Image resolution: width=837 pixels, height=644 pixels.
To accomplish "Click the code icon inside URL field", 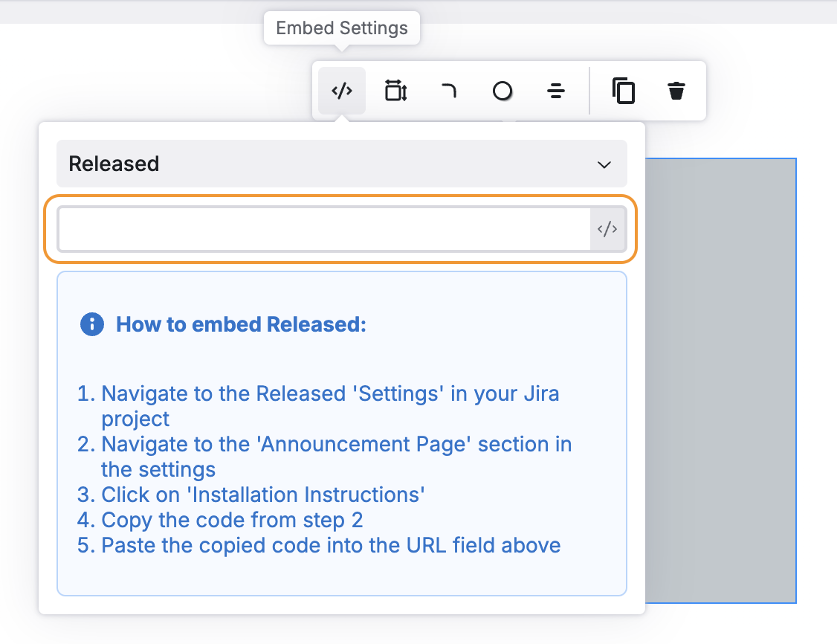I will point(607,229).
